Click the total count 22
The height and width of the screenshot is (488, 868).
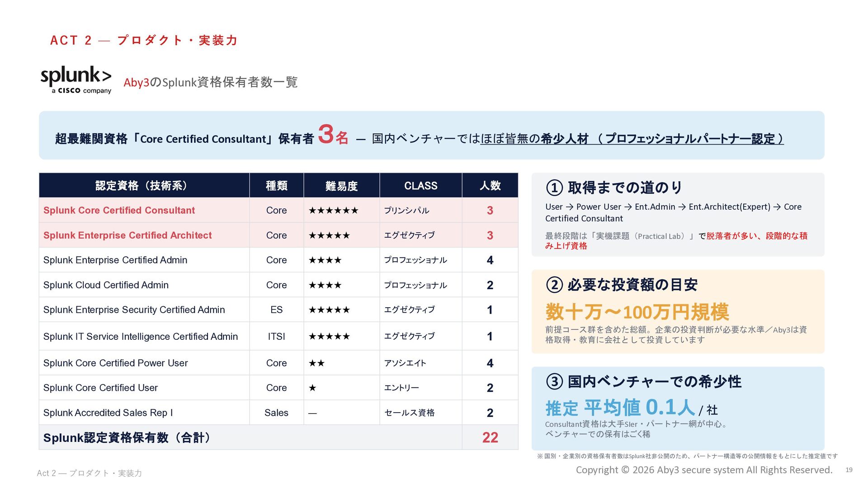point(490,437)
